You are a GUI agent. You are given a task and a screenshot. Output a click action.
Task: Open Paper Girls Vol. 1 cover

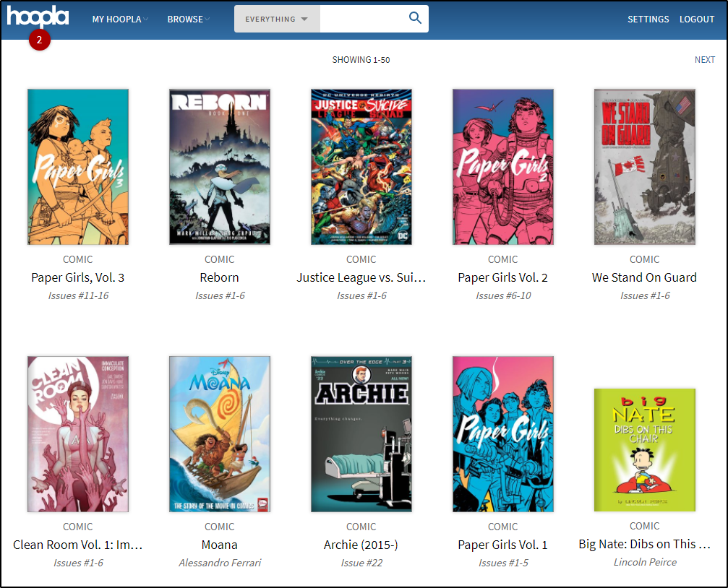(503, 434)
